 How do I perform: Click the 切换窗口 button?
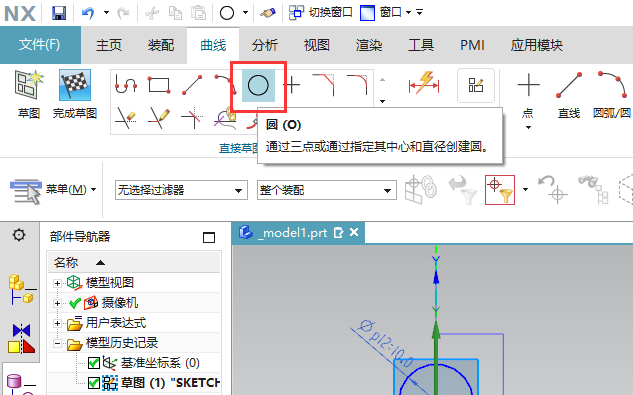coord(321,13)
